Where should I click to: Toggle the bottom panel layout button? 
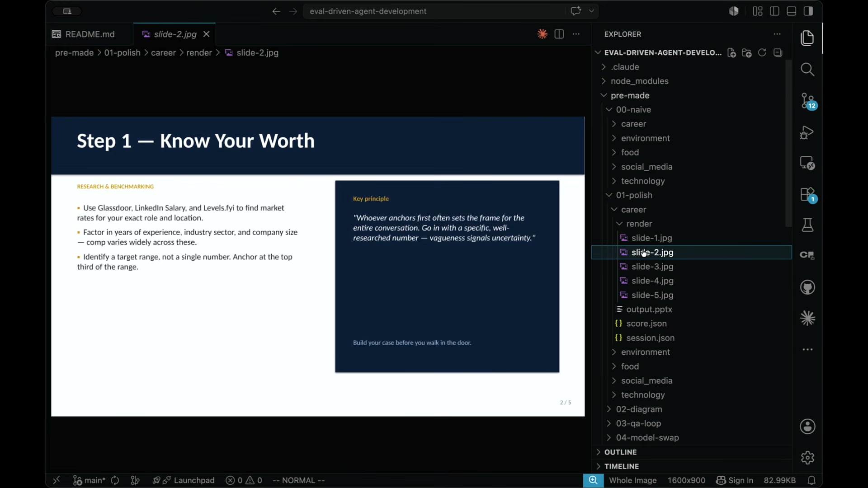tap(791, 11)
